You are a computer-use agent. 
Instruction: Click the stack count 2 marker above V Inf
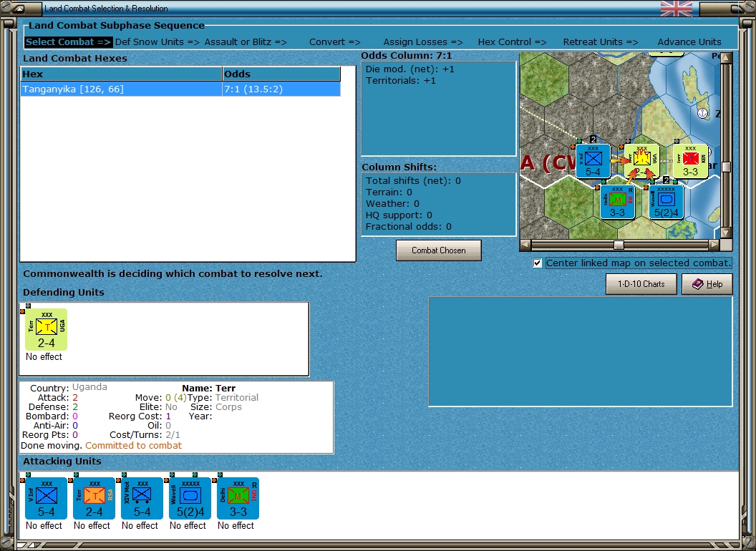tap(593, 140)
